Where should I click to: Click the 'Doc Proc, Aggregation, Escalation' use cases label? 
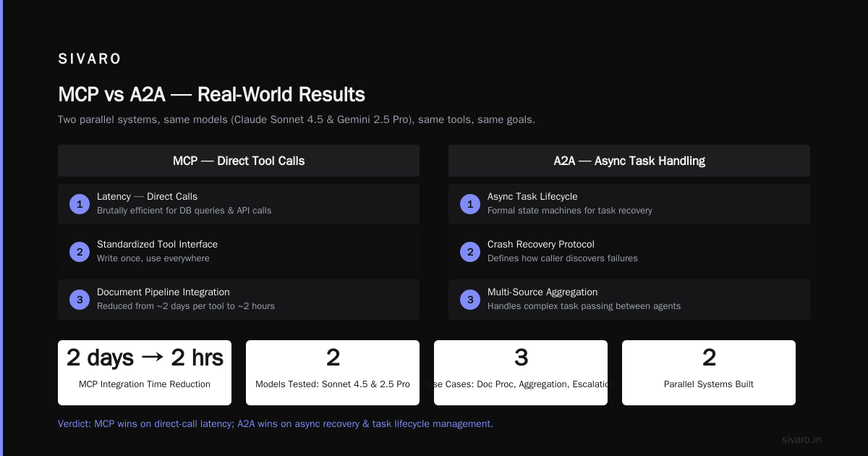(x=521, y=384)
